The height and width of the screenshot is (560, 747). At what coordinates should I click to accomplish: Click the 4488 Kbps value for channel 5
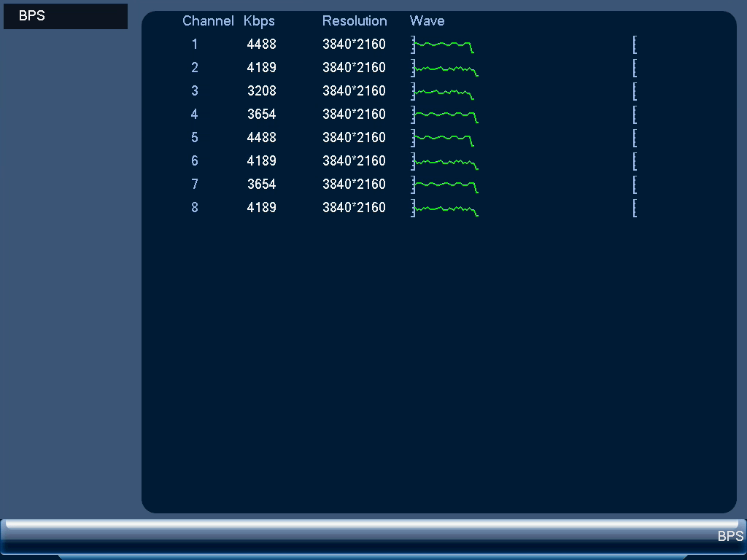click(x=262, y=138)
